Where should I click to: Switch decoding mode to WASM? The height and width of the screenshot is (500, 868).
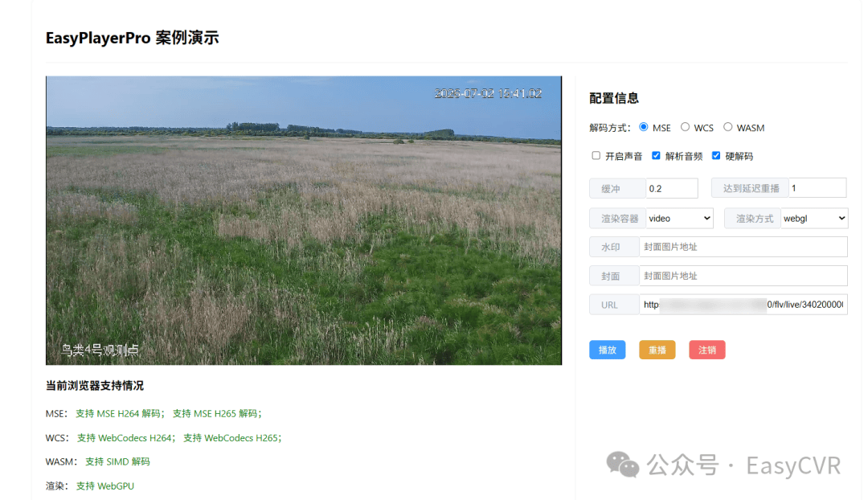[727, 127]
